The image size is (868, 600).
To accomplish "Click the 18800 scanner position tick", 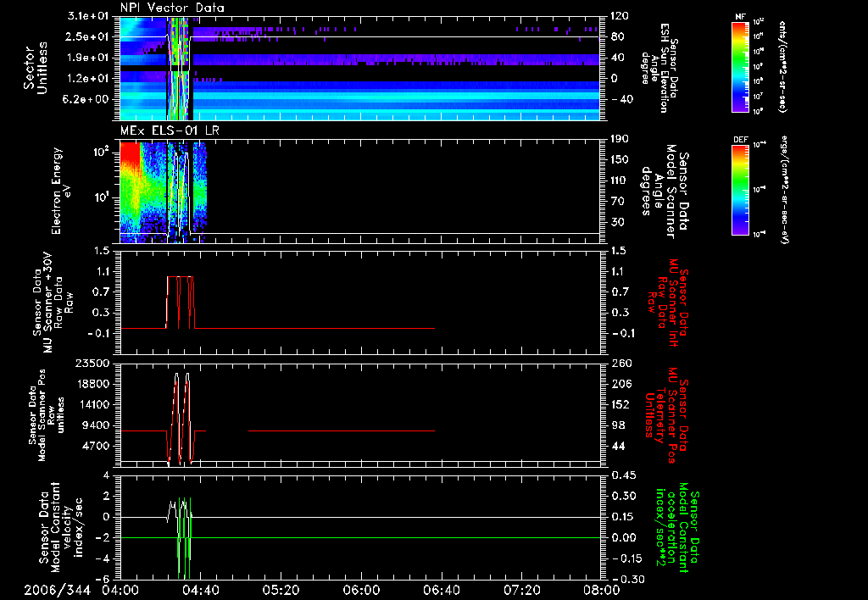I will [x=93, y=384].
